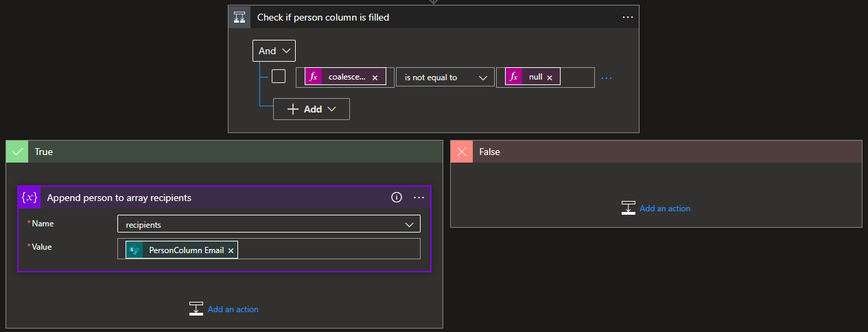Open the condition card's ellipsis menu
Image resolution: width=868 pixels, height=332 pixels.
click(628, 17)
